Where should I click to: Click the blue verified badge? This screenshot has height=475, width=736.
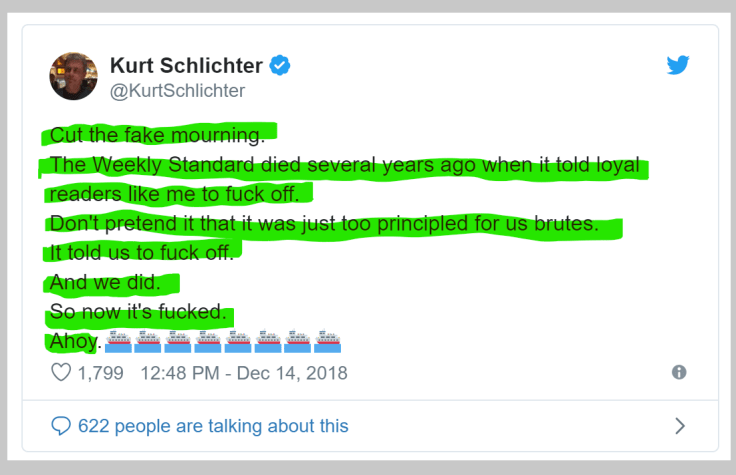pyautogui.click(x=281, y=66)
